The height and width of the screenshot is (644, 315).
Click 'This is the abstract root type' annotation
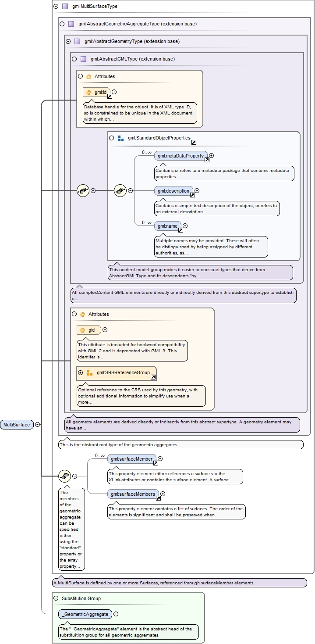[181, 444]
